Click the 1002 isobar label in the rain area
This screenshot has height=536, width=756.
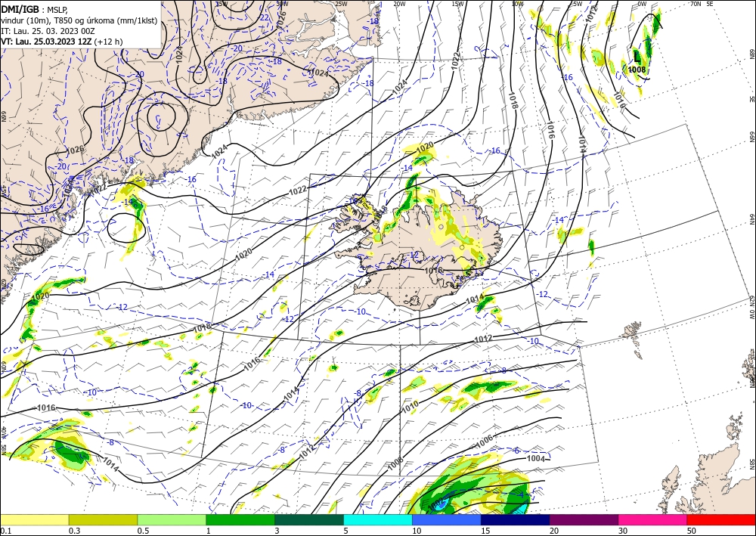[x=435, y=503]
